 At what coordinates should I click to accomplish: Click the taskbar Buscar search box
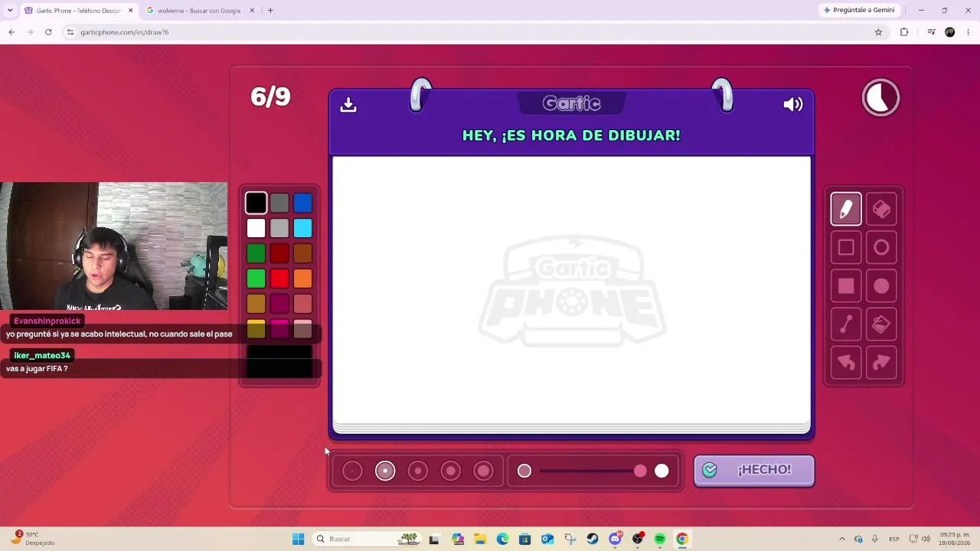(367, 539)
